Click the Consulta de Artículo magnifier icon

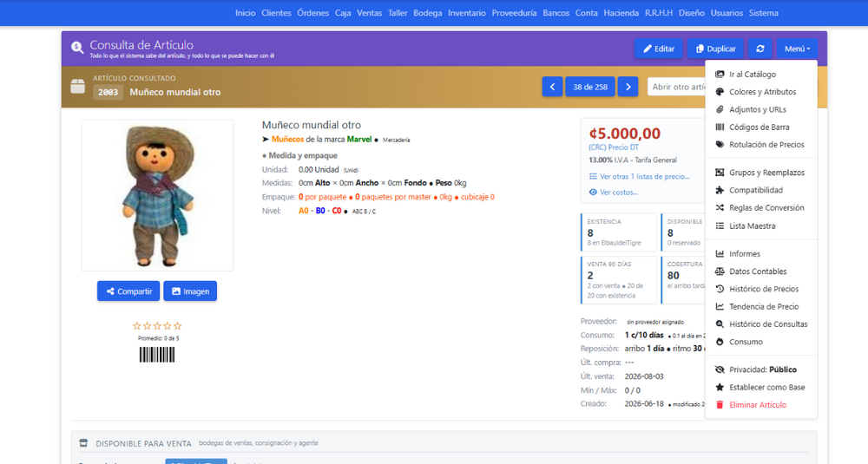pos(77,48)
